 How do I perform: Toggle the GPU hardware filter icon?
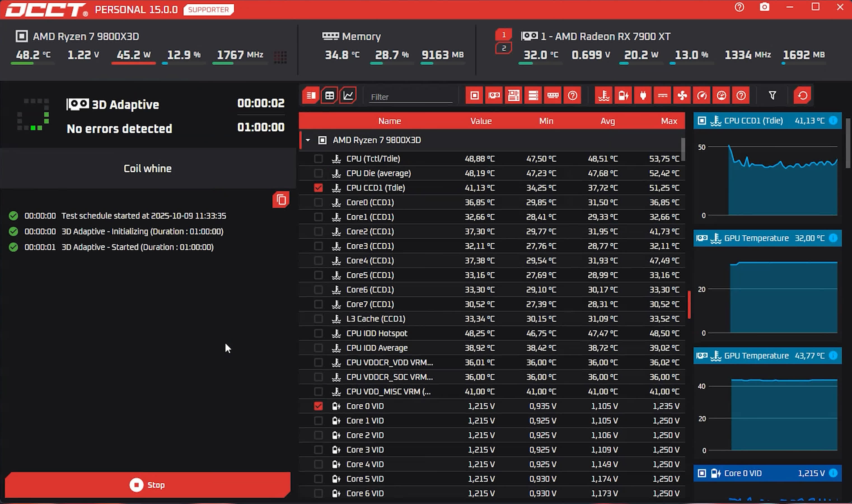coord(494,96)
